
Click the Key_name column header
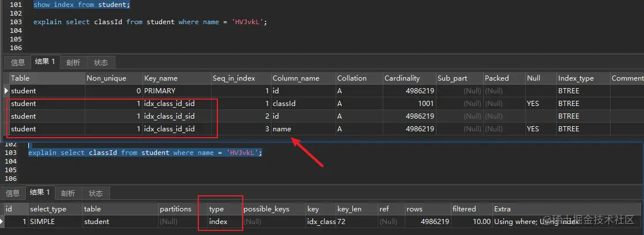tap(176, 78)
